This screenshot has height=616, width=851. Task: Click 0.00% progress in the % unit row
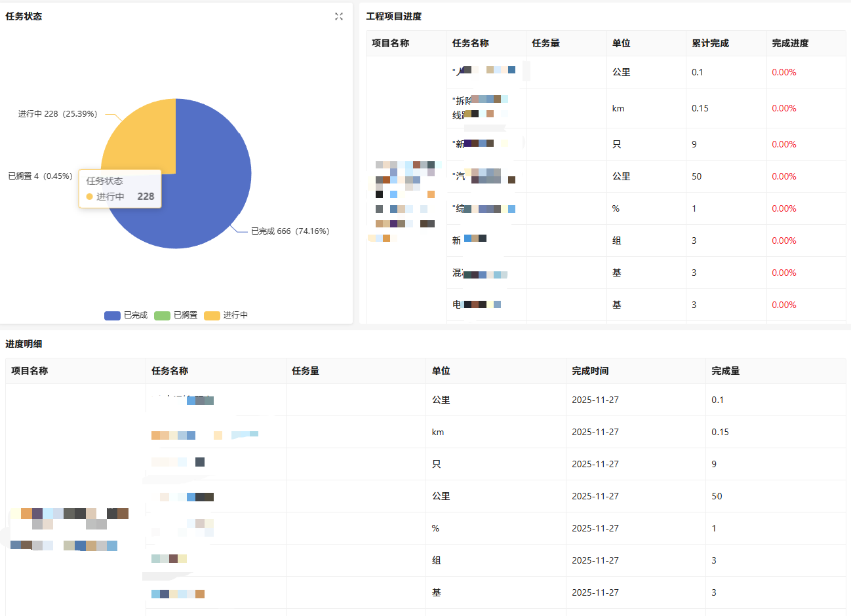tap(784, 209)
